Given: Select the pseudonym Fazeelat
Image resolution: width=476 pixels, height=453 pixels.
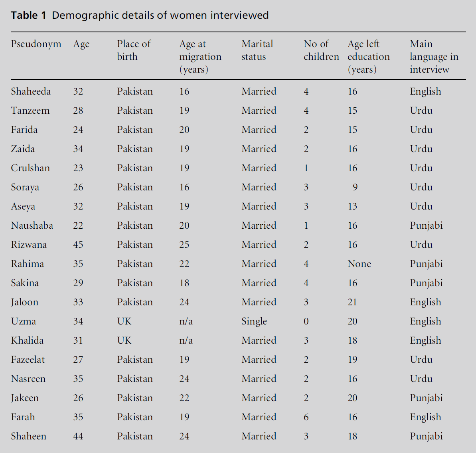Looking at the screenshot, I should [x=28, y=360].
